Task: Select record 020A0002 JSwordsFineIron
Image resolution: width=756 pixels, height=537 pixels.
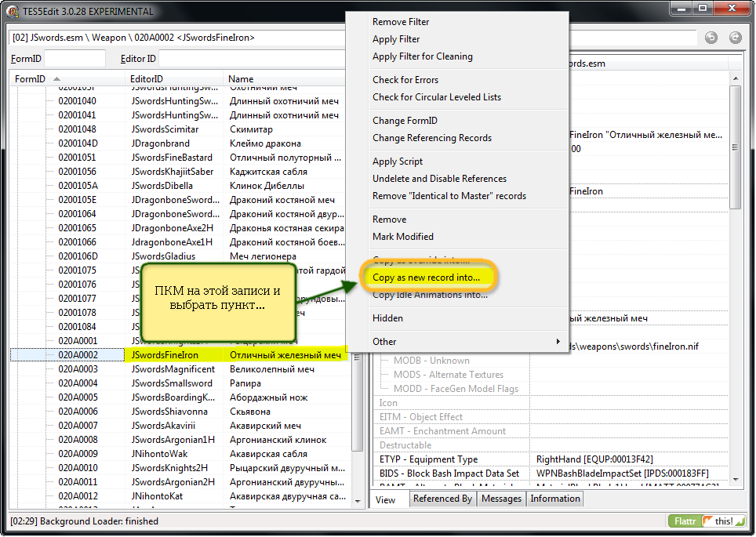Action: [178, 355]
